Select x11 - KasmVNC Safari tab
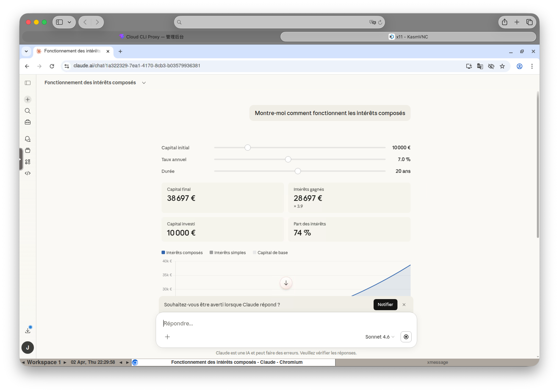 tap(408, 37)
